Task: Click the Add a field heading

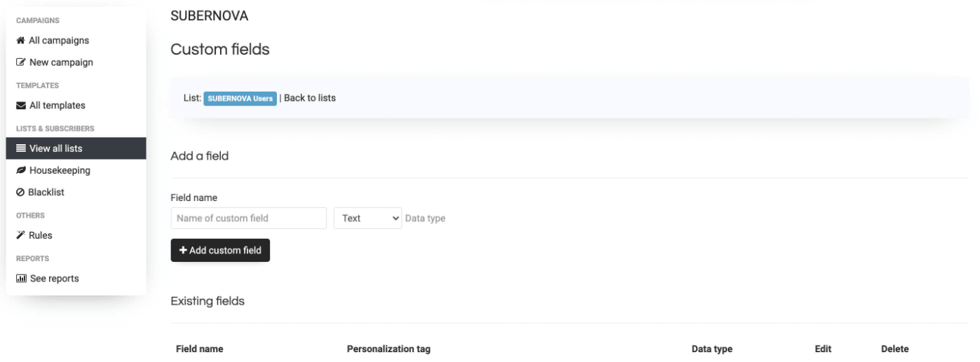Action: click(200, 155)
